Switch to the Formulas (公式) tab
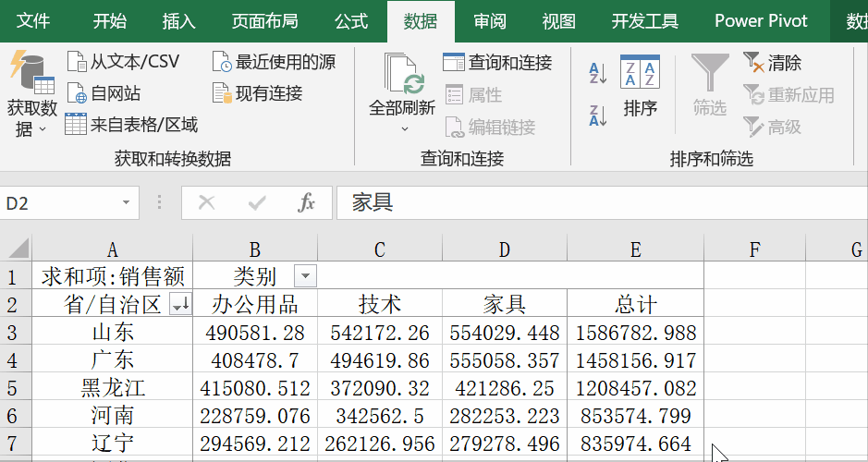The width and height of the screenshot is (868, 462). (351, 21)
